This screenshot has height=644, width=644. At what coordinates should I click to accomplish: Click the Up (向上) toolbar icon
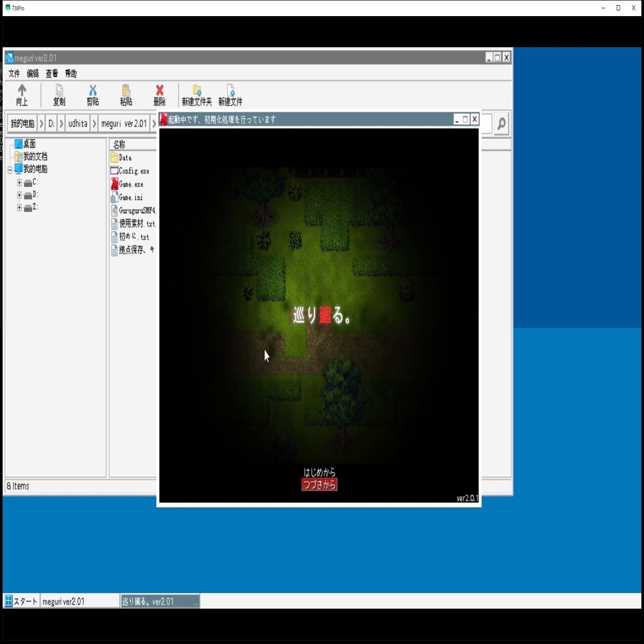pyautogui.click(x=22, y=90)
